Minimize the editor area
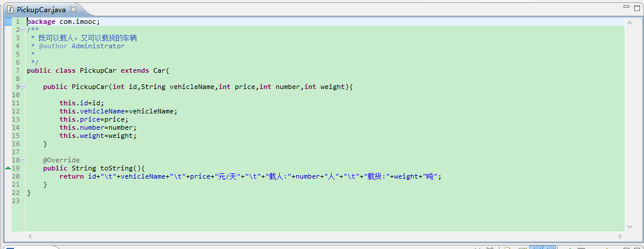 point(627,7)
